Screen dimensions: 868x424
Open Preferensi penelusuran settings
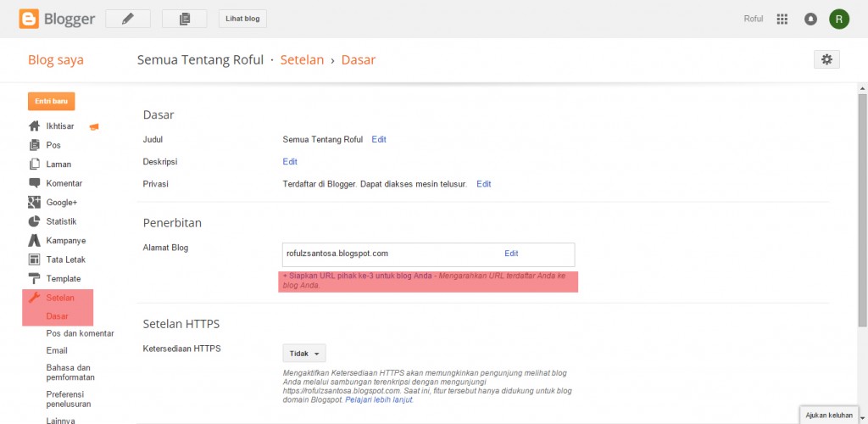point(69,399)
